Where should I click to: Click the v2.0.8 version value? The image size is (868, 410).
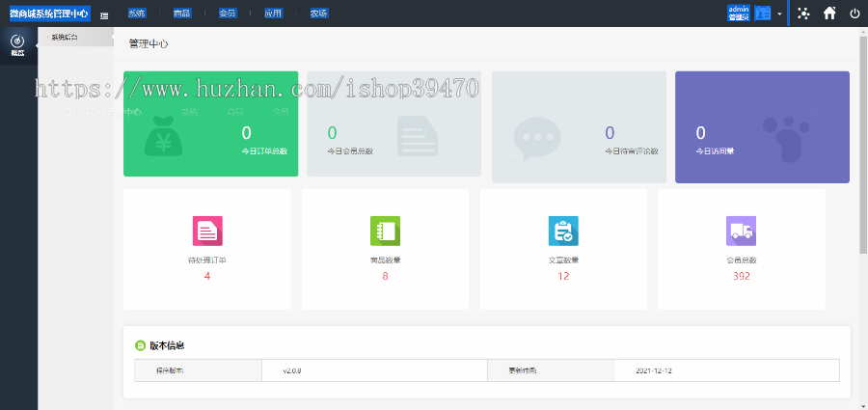click(291, 370)
